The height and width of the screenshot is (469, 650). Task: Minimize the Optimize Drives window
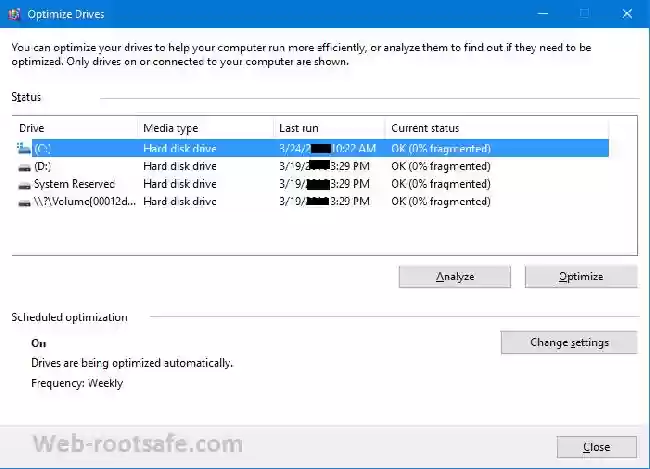pyautogui.click(x=543, y=14)
